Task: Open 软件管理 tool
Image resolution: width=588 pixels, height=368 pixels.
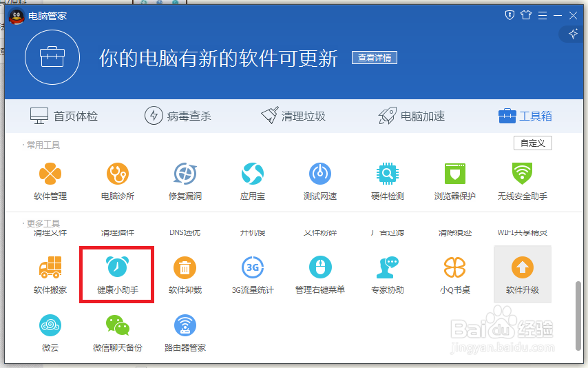Action: click(x=50, y=181)
